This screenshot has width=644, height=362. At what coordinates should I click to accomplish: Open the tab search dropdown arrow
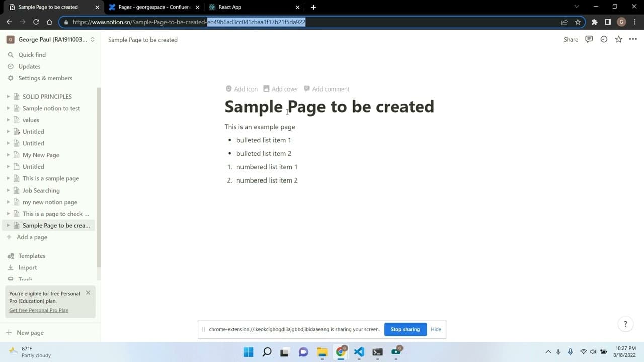pyautogui.click(x=577, y=7)
